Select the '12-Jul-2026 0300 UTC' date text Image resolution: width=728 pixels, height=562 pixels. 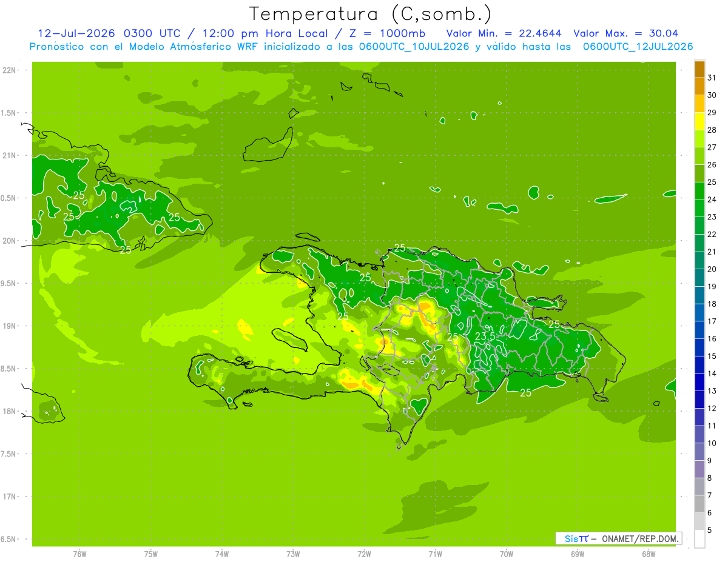click(x=109, y=33)
